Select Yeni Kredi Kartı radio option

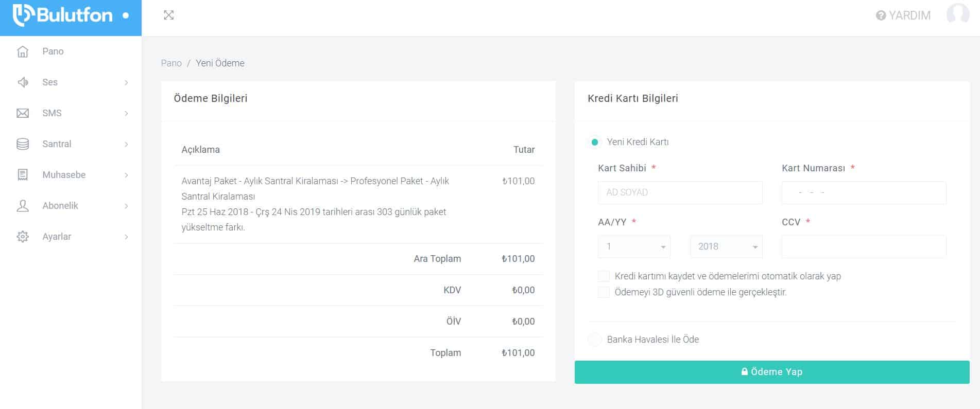pos(595,142)
